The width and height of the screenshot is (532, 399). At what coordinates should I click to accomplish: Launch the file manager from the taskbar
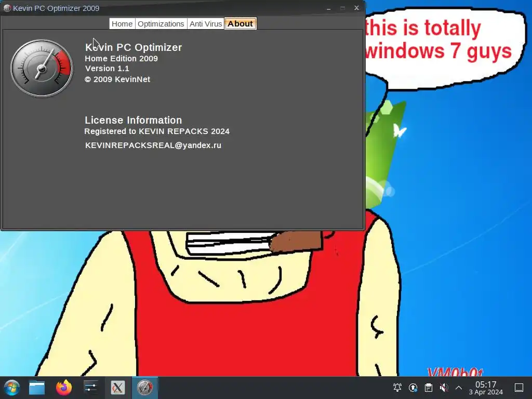pyautogui.click(x=37, y=388)
